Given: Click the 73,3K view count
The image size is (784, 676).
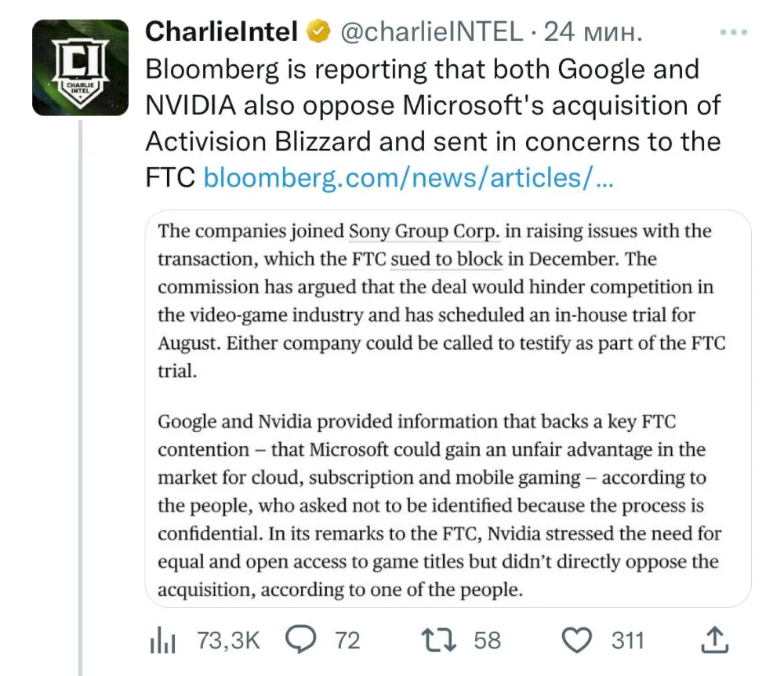Looking at the screenshot, I should coord(228,641).
